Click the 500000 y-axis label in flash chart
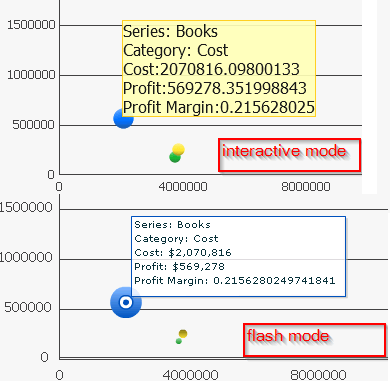This screenshot has width=390, height=392. click(x=28, y=307)
